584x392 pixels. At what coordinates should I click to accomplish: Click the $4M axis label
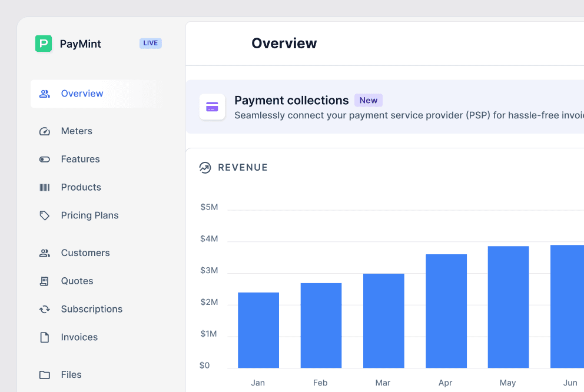click(209, 238)
